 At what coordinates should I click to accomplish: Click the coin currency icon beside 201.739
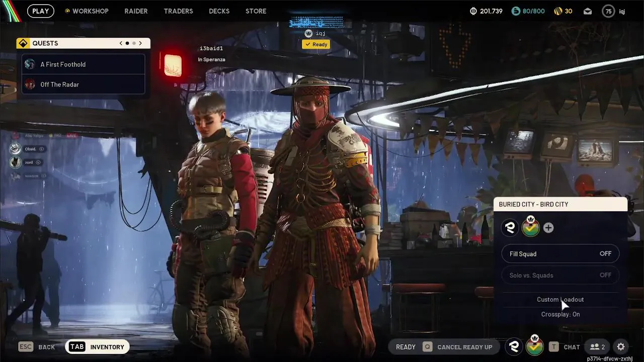click(473, 11)
